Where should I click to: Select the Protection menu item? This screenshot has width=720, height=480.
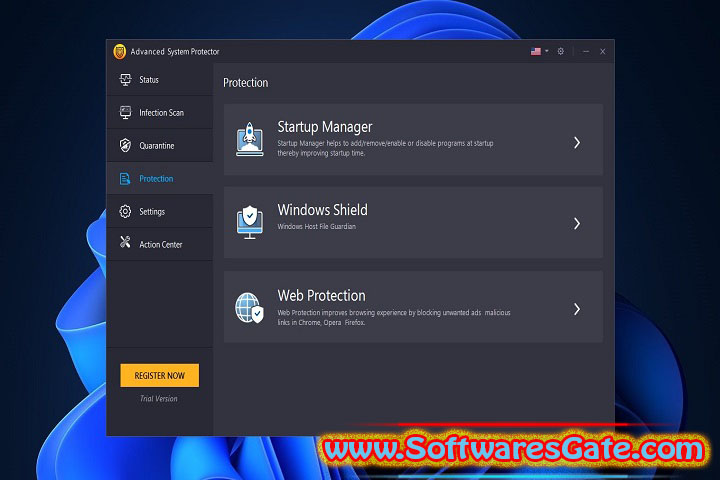[159, 179]
